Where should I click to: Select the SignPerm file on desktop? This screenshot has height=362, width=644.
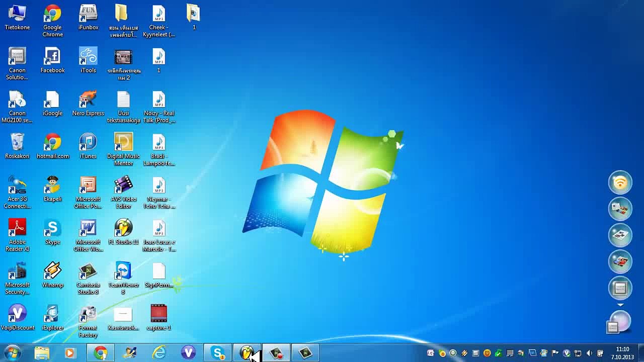(158, 275)
